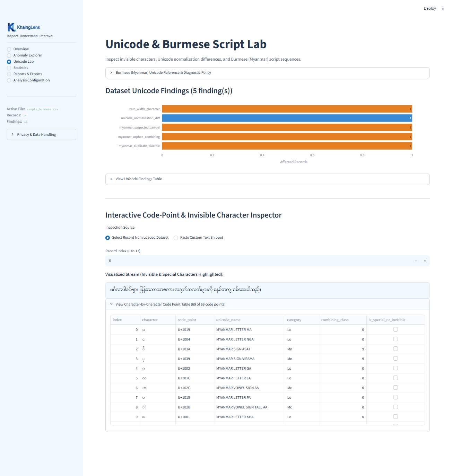Expand View Unicode Findings Table
Screen dimensions: 452x476
click(x=268, y=179)
